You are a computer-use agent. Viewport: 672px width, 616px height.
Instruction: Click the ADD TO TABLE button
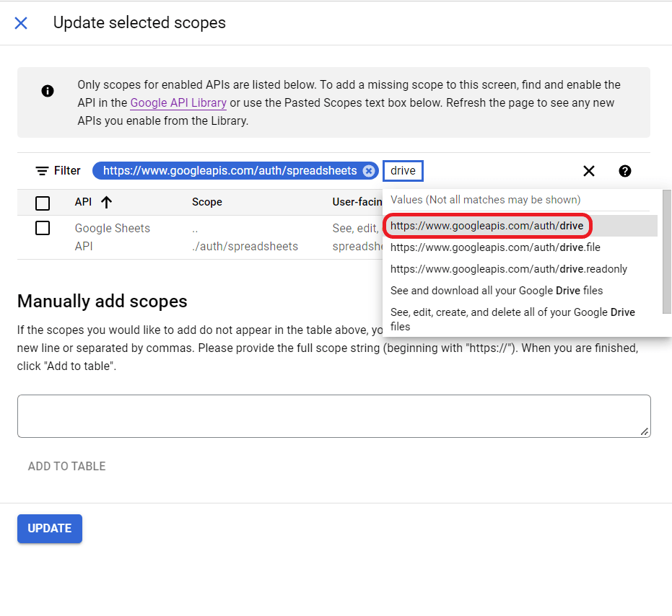click(x=66, y=466)
